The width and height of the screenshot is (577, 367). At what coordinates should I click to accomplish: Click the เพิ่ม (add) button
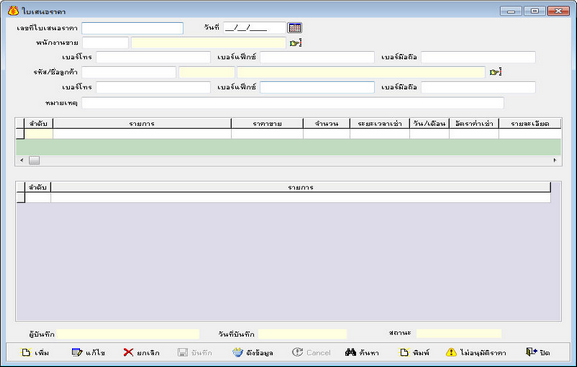(x=35, y=352)
